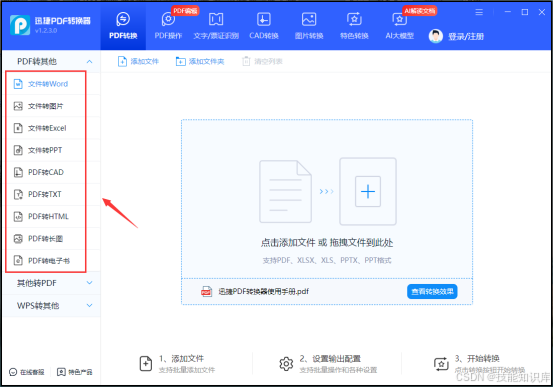Screen dimensions: 554x388
Task: Click the step 3 开始转换 icon
Action: (441, 364)
